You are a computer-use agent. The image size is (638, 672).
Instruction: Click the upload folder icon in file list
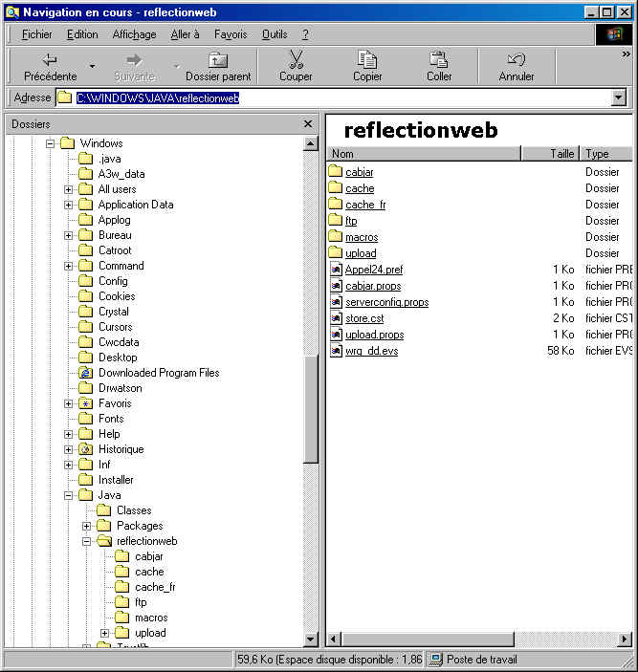pyautogui.click(x=336, y=252)
